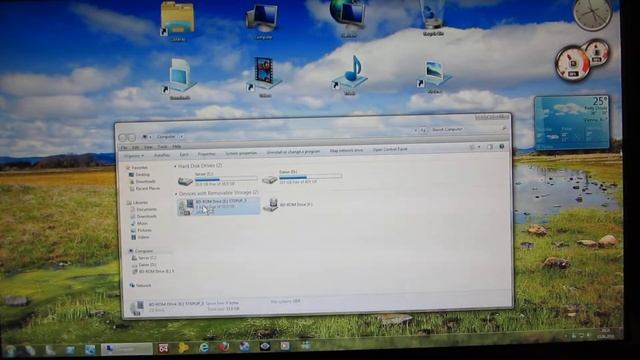Image resolution: width=640 pixels, height=360 pixels.
Task: Collapse the Hard Disk Drives group
Action: (x=176, y=167)
